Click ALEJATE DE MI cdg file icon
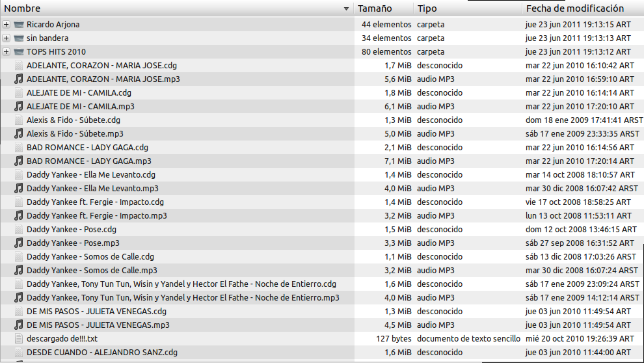 [18, 93]
